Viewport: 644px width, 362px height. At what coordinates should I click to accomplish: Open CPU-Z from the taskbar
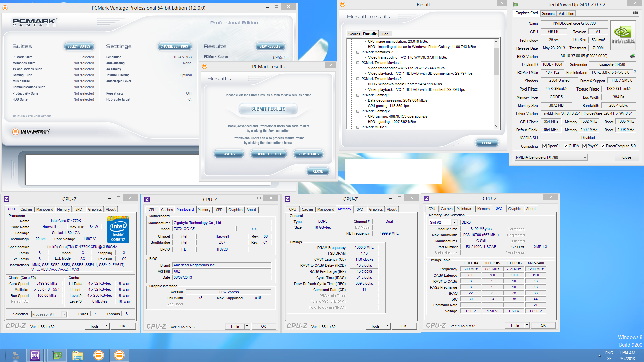(35, 355)
